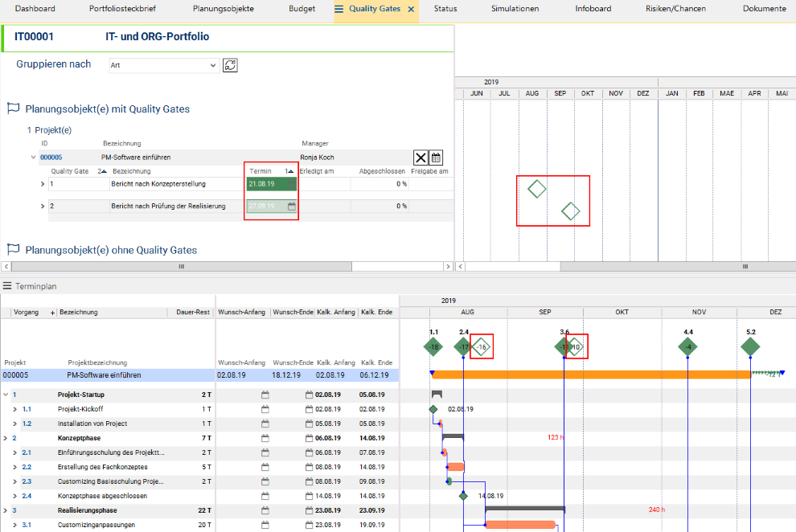Open the calendar icon next to Ronja Koch's row
796x532 pixels.
(x=436, y=158)
